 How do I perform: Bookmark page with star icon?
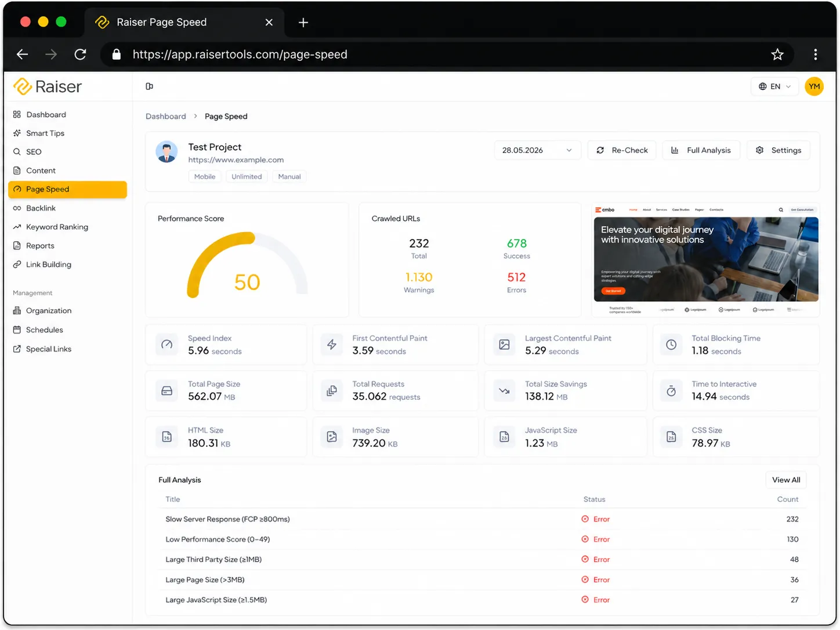(777, 55)
